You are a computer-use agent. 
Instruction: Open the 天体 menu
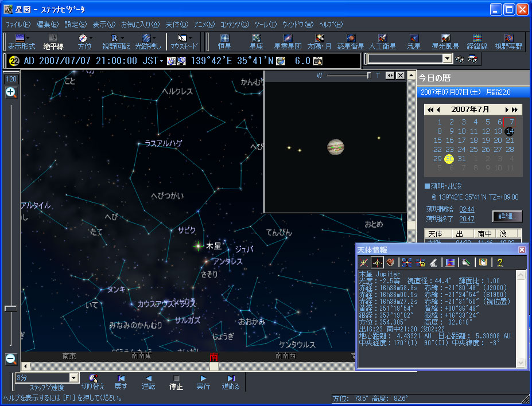tap(176, 25)
